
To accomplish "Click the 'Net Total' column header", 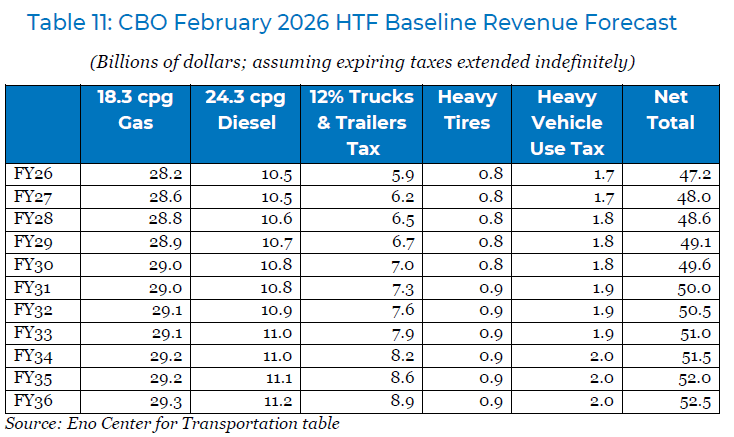I will (x=672, y=110).
